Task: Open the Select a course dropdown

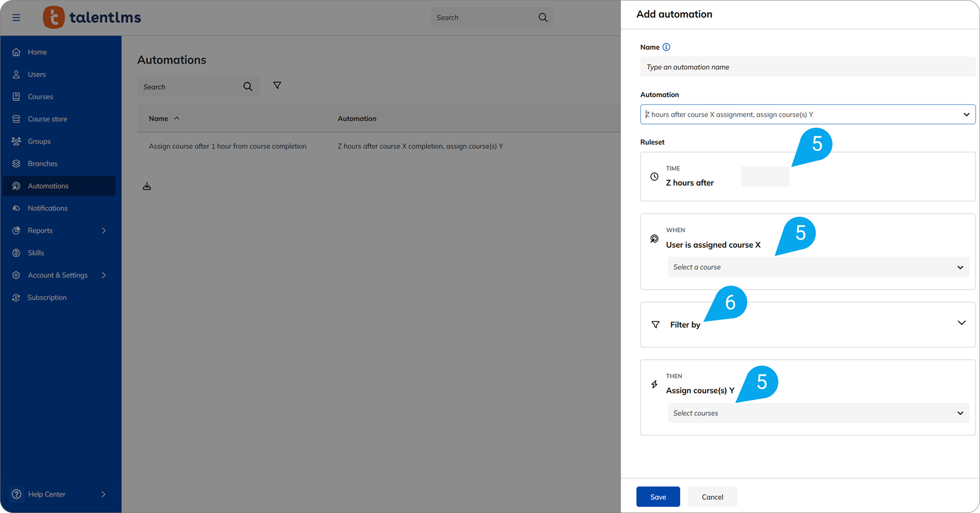Action: pos(818,267)
